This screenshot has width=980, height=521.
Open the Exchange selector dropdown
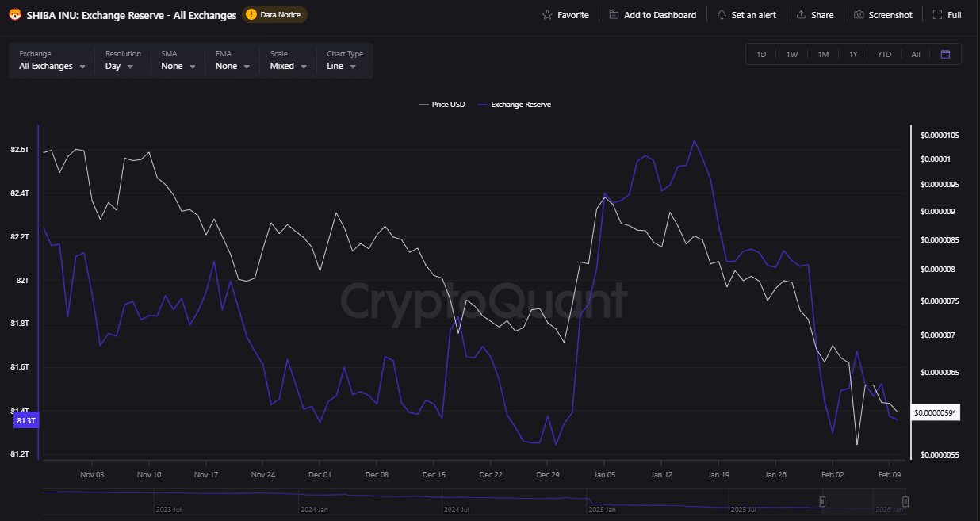coord(50,66)
